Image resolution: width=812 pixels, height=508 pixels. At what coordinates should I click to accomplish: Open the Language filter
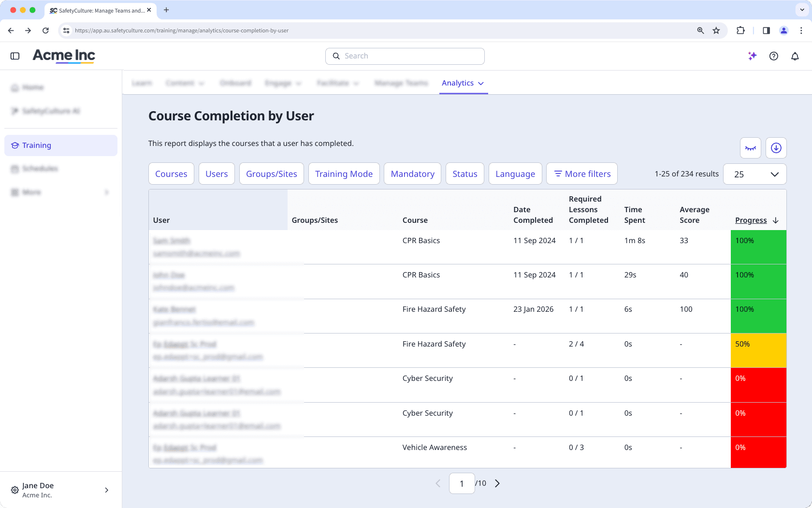click(515, 174)
